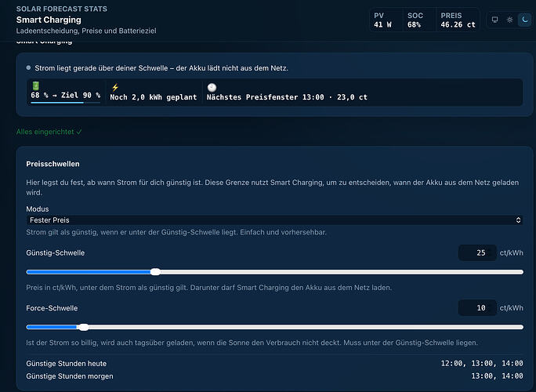Viewport: 536px width, 392px height.
Task: Click 'Nächstes Preisfenster 13:00 · 23,0 ct'
Action: click(x=287, y=97)
